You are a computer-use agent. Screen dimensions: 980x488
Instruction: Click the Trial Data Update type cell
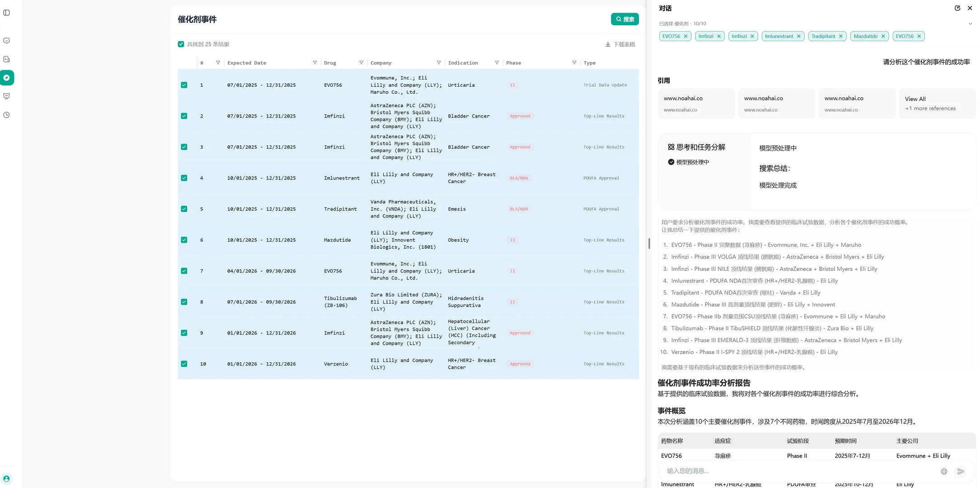coord(605,85)
